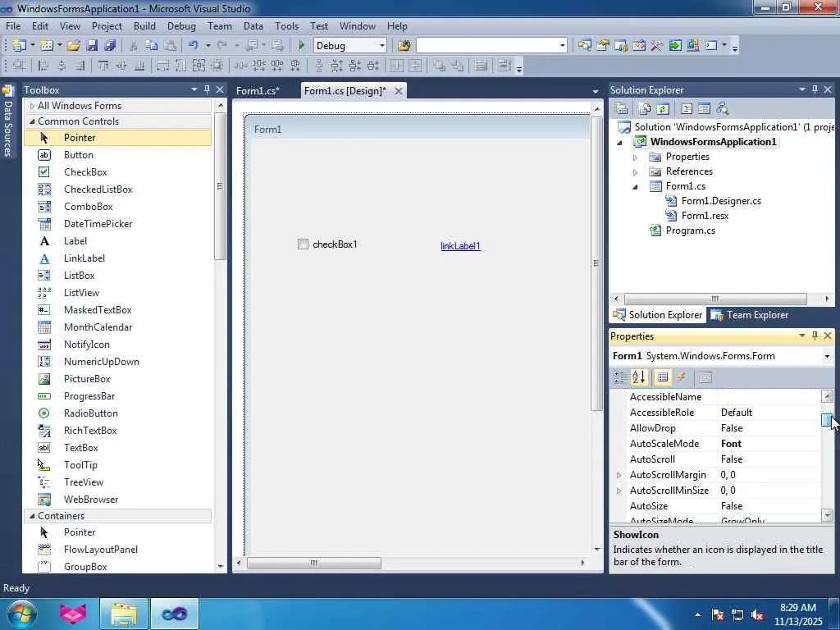Screen dimensions: 840x630
Task: Click the designer horizontal scrollbar thumb
Action: pyautogui.click(x=314, y=563)
